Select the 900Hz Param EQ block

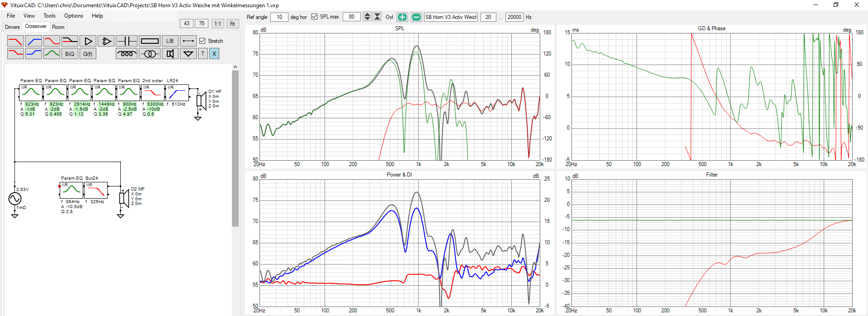click(128, 93)
